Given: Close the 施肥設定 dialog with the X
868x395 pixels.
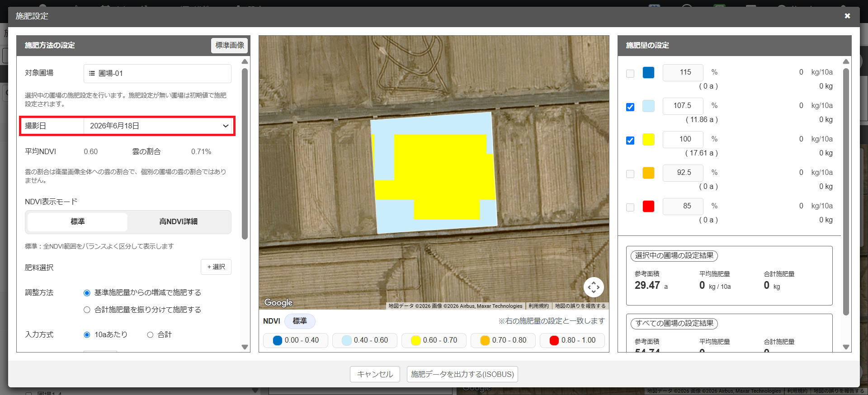Looking at the screenshot, I should pos(847,16).
